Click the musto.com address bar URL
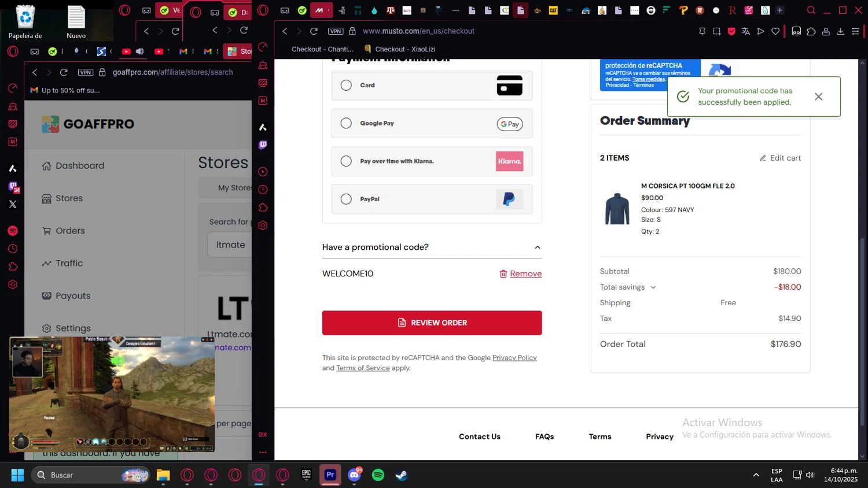The image size is (868, 488). click(418, 31)
